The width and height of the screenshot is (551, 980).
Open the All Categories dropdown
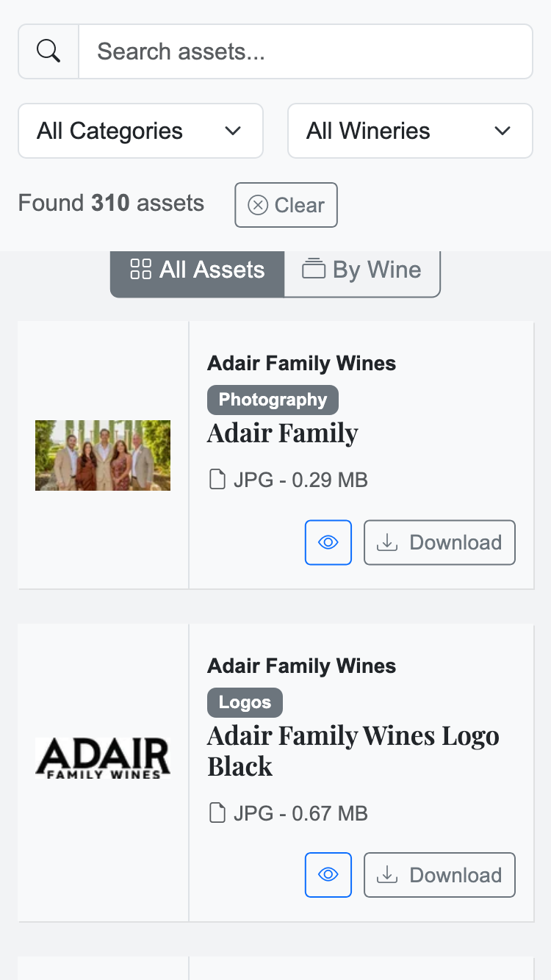coord(140,131)
